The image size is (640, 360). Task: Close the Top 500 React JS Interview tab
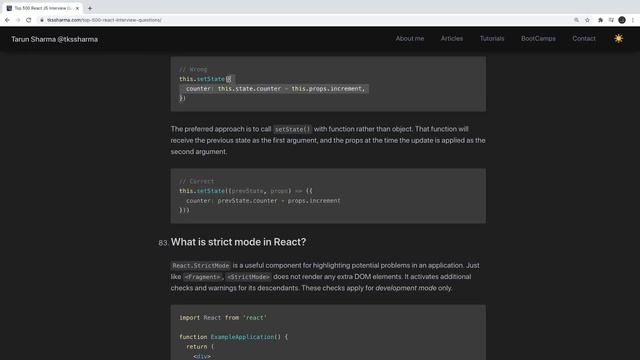coord(77,8)
